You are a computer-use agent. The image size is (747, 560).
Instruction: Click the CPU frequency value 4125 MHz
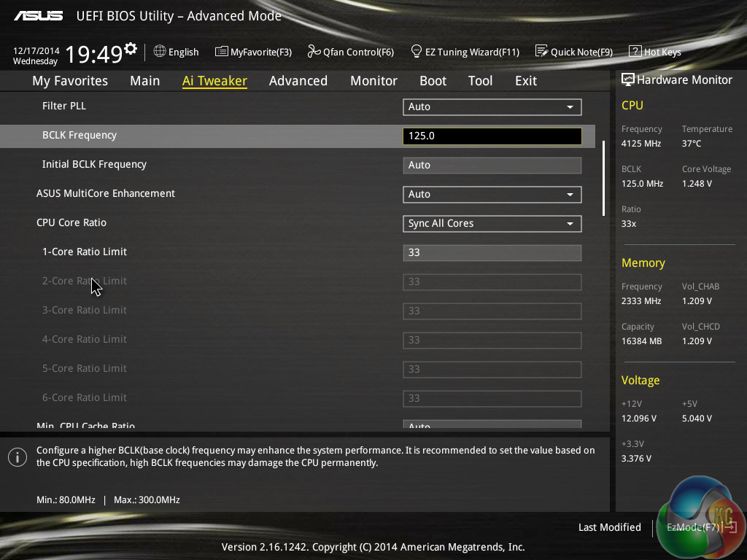[x=640, y=144]
